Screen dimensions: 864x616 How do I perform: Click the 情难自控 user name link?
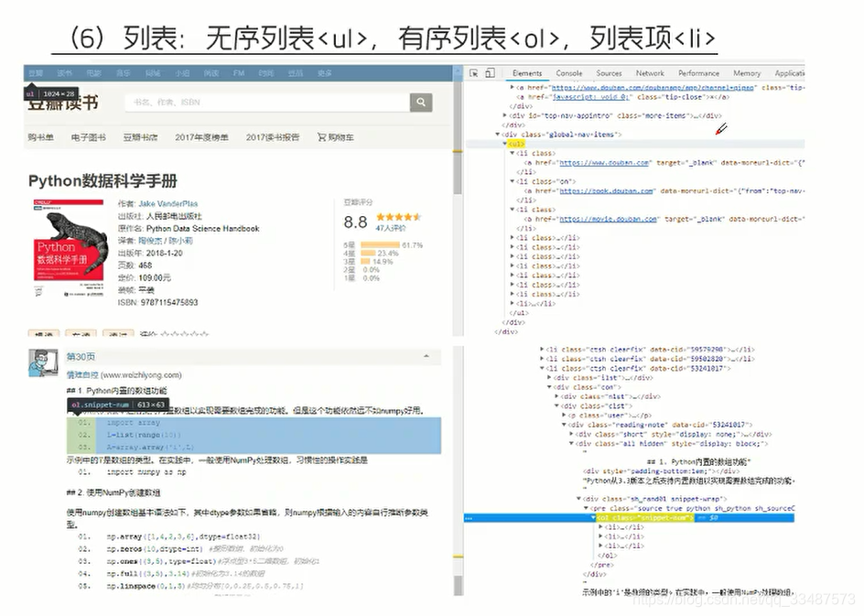(x=82, y=375)
